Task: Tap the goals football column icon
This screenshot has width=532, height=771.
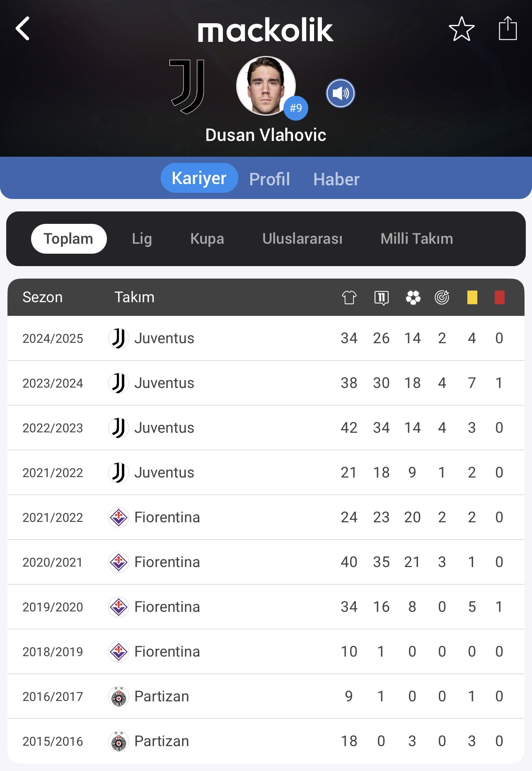Action: point(413,297)
